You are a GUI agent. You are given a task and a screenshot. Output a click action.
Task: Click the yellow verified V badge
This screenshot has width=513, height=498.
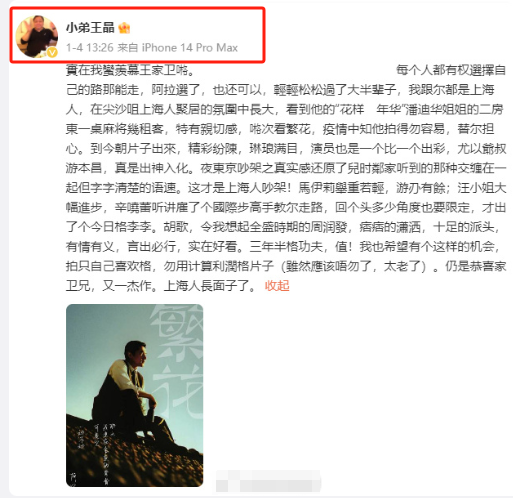[x=52, y=52]
